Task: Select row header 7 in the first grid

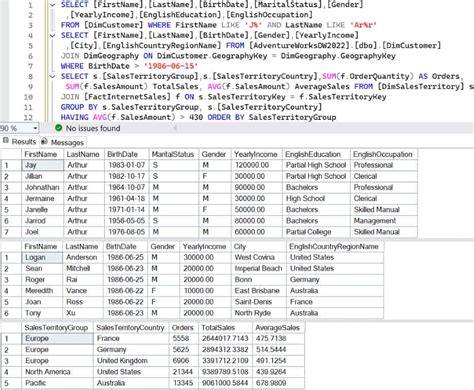Action: (11, 232)
